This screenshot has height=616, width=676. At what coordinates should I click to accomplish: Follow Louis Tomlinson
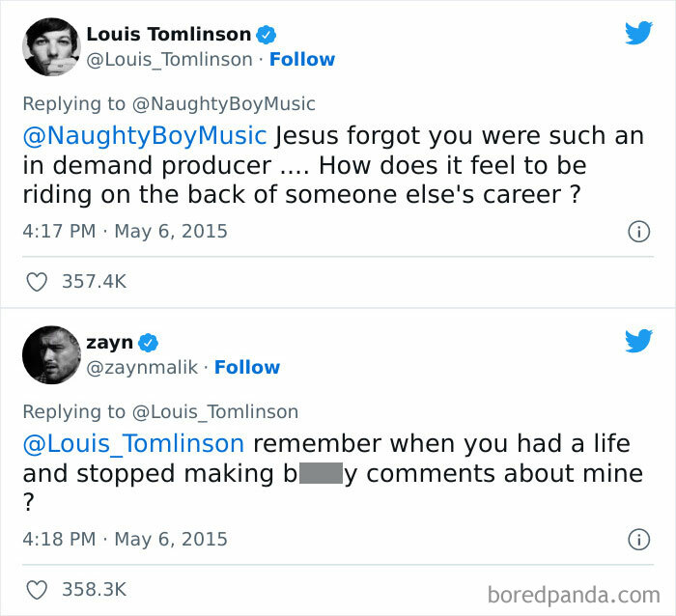click(x=302, y=59)
